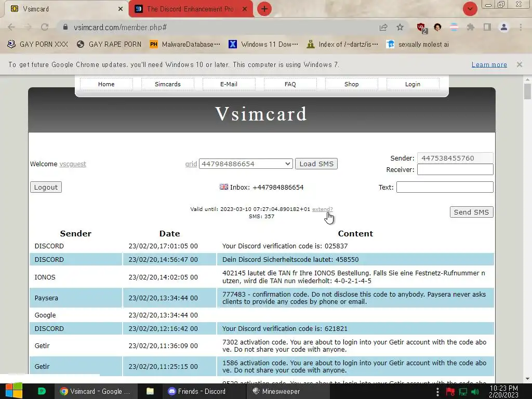Click the Receiver input field
Screen dimensions: 532x399
pos(455,169)
